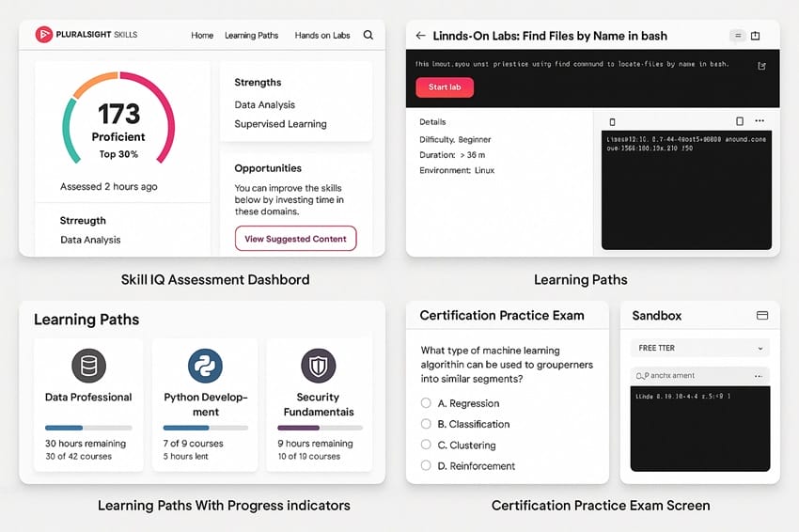Click the Data Professional database icon
This screenshot has width=799, height=532.
coord(88,366)
